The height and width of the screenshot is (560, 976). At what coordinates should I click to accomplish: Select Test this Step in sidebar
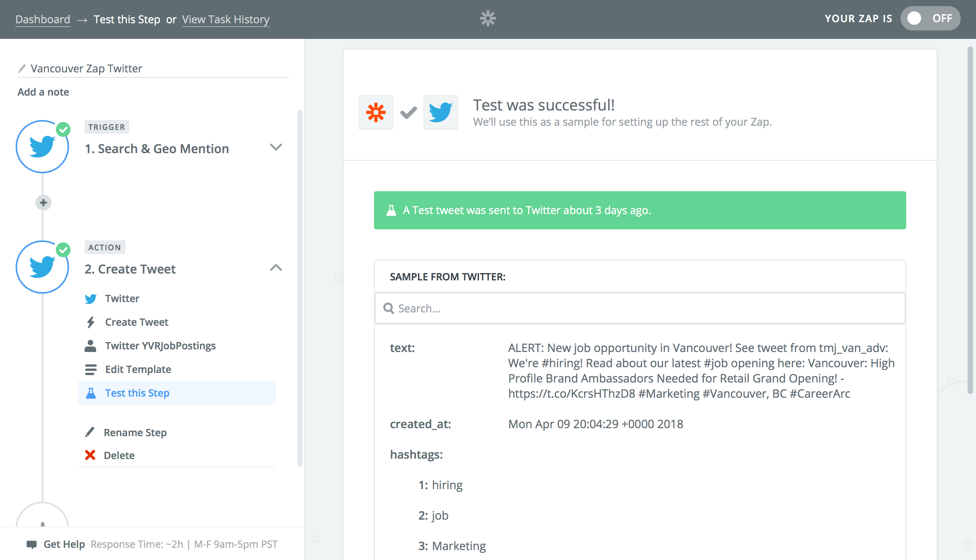[x=177, y=393]
